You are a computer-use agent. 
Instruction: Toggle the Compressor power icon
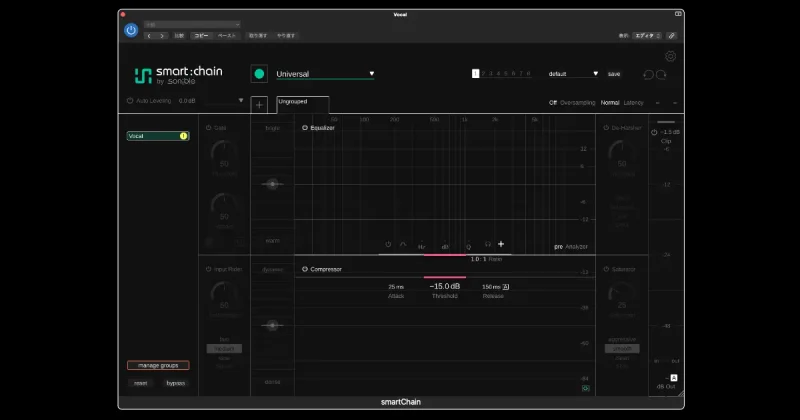click(305, 269)
